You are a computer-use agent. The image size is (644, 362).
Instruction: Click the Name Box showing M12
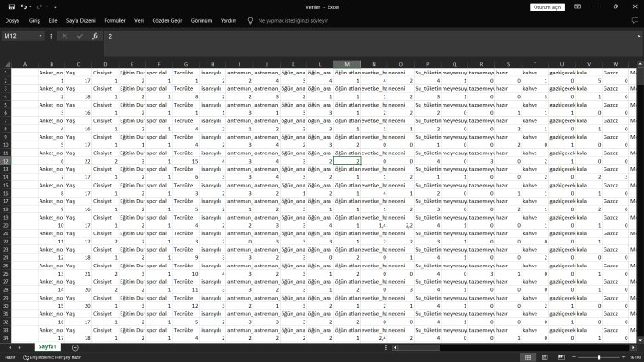[19, 36]
